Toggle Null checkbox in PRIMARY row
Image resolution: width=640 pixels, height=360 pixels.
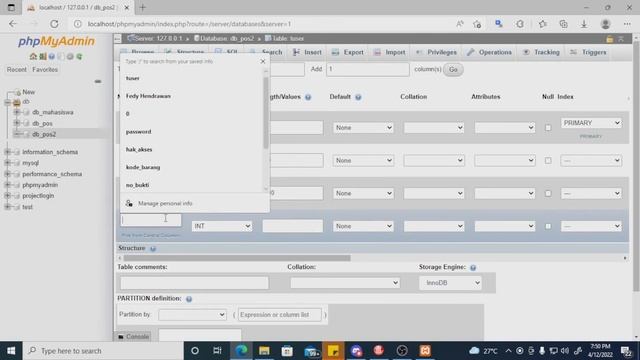548,128
